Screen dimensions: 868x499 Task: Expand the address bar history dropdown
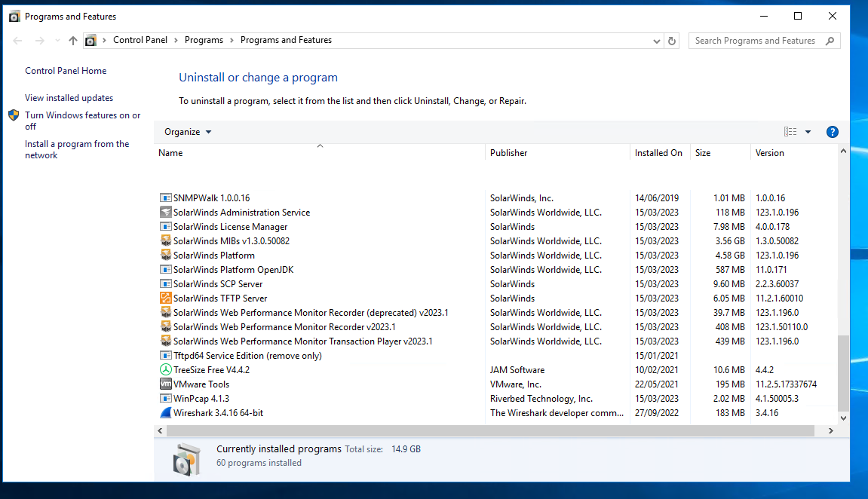tap(657, 41)
